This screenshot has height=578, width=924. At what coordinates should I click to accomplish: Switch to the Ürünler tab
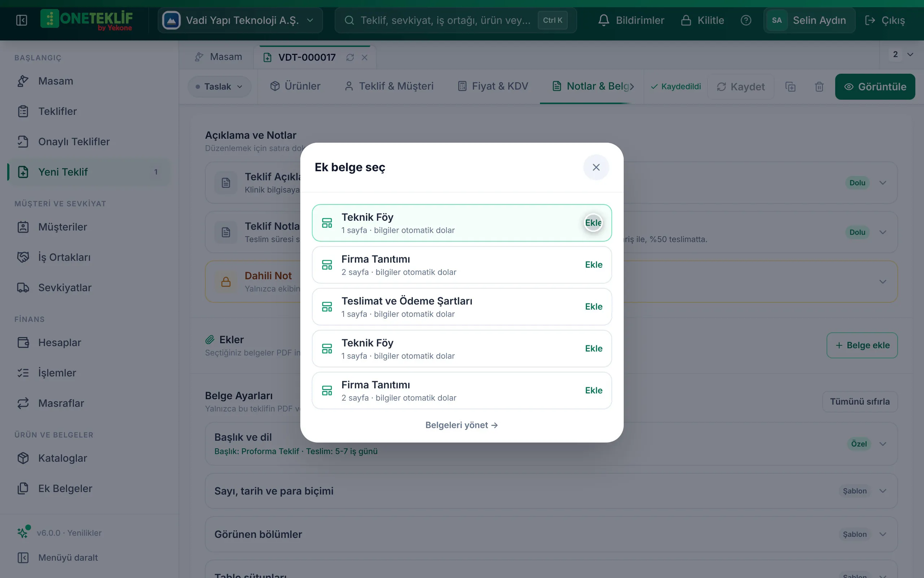pos(295,86)
